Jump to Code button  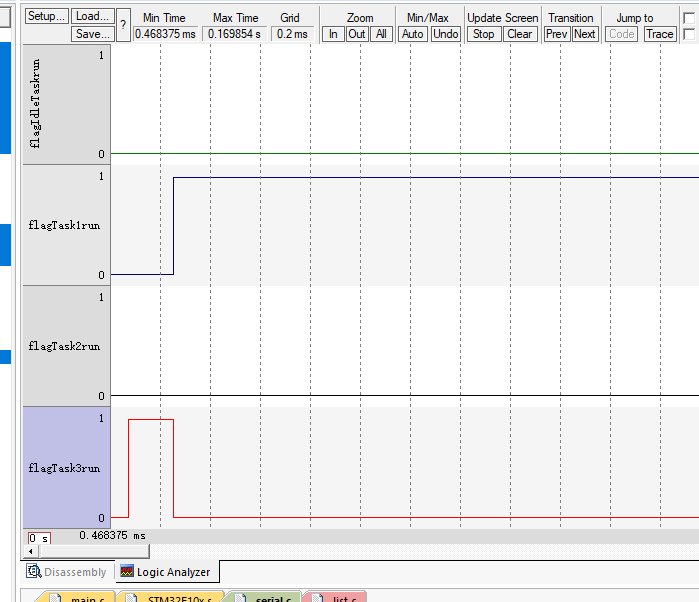[x=621, y=34]
